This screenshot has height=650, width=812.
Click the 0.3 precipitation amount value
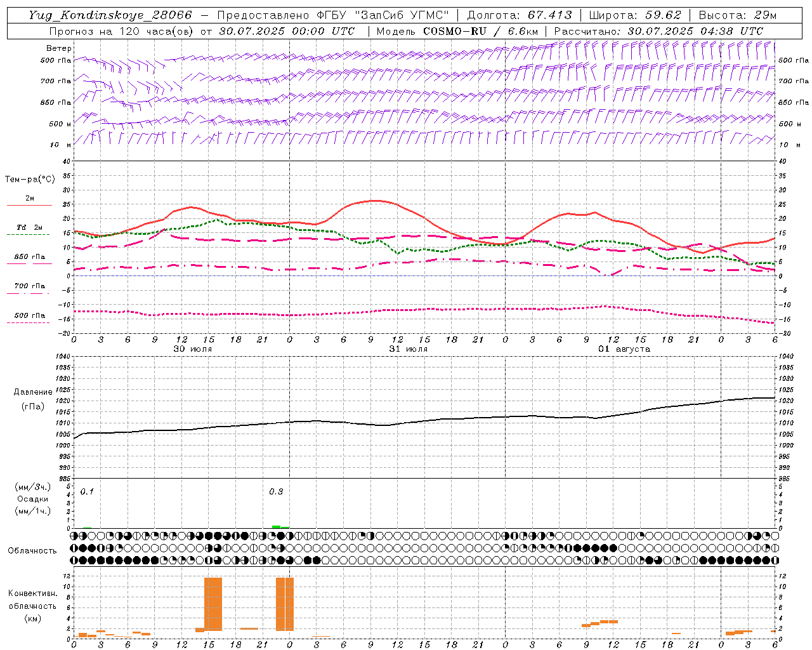[x=276, y=492]
